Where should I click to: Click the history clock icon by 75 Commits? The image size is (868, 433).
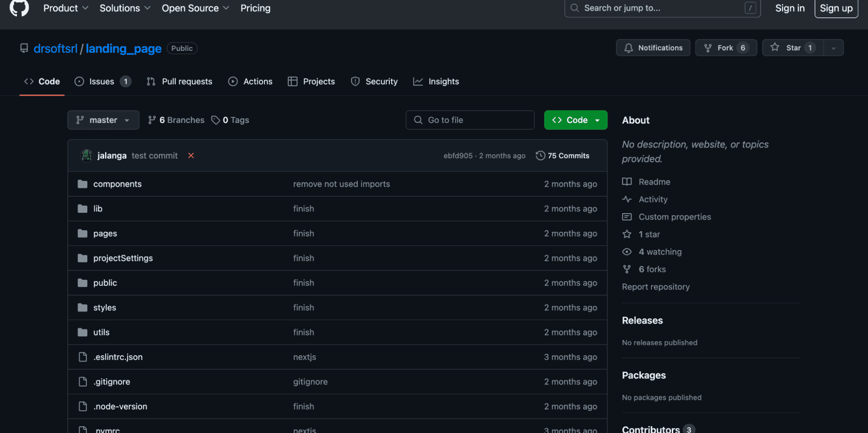(x=540, y=155)
